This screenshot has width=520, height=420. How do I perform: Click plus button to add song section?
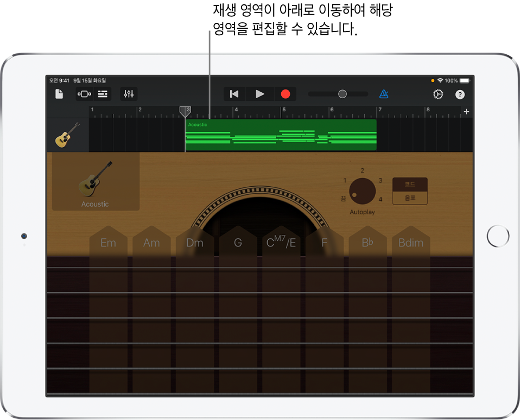pyautogui.click(x=466, y=112)
